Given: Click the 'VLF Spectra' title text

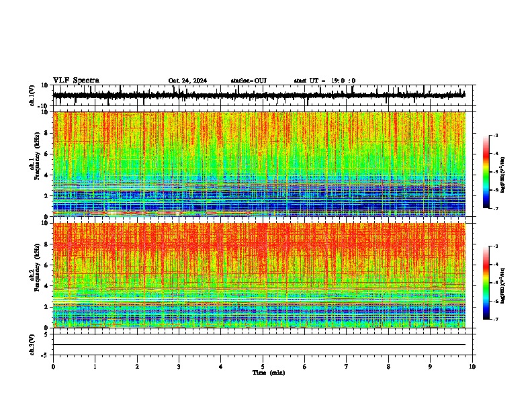Looking at the screenshot, I should tap(76, 81).
